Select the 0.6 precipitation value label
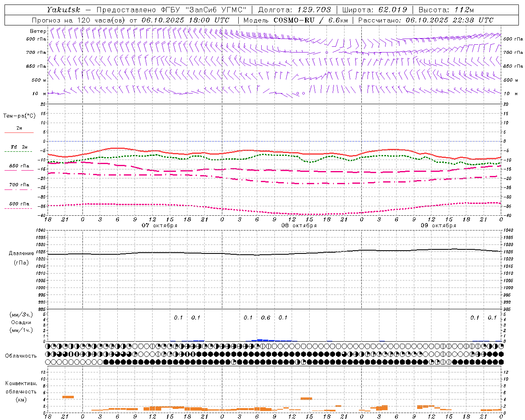Viewport: 525px width, 420px height. pyautogui.click(x=266, y=317)
